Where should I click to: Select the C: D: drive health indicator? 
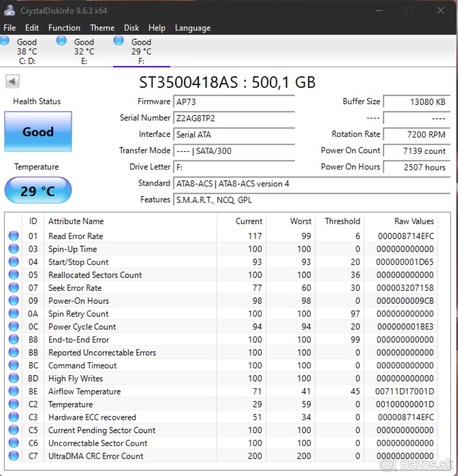[x=5, y=40]
